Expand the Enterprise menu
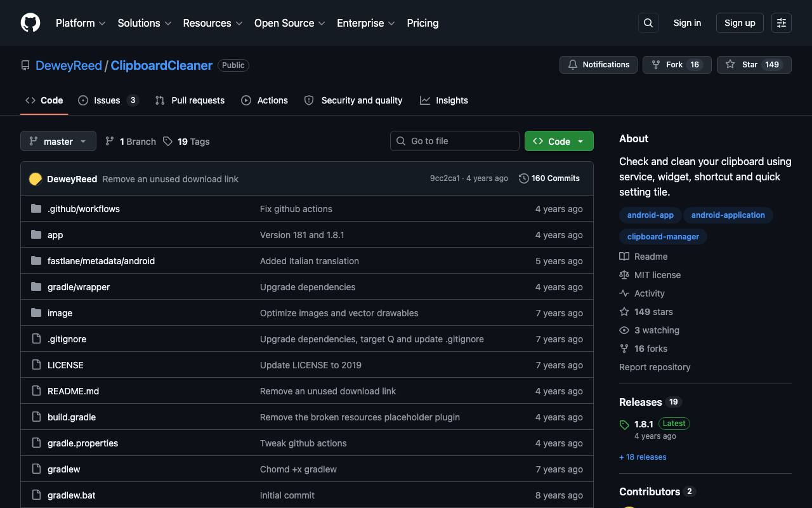This screenshot has height=508, width=812. point(366,23)
